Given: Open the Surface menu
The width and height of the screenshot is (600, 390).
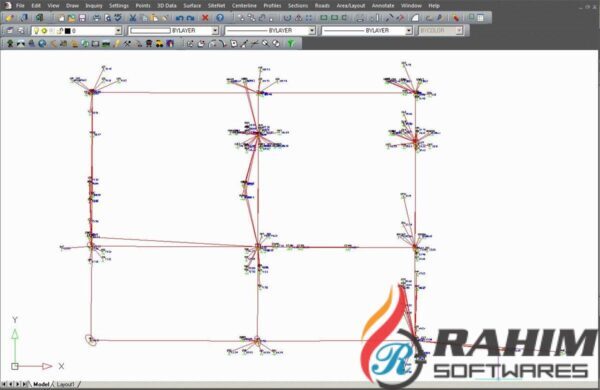Looking at the screenshot, I should tap(192, 6).
